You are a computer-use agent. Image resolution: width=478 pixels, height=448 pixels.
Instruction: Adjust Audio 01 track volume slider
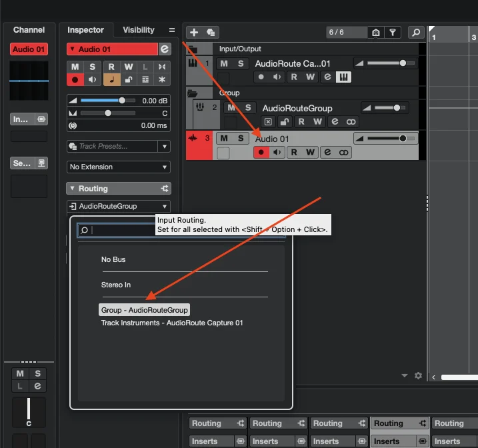(391, 139)
